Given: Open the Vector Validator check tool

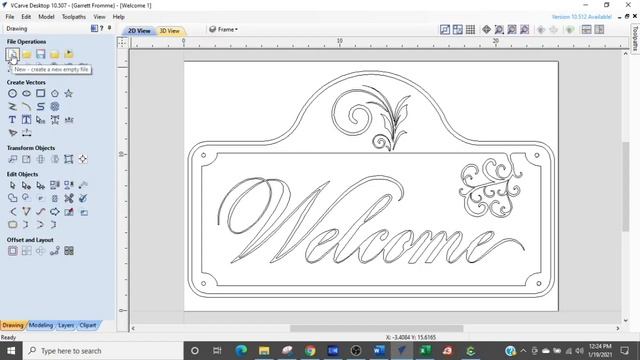Looking at the screenshot, I should (83, 198).
